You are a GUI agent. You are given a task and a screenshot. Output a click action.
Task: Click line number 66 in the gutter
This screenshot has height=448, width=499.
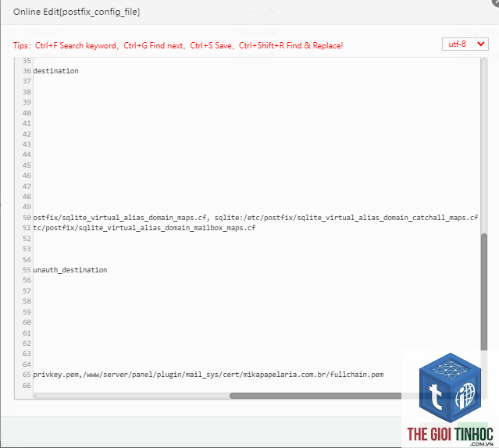pos(27,386)
